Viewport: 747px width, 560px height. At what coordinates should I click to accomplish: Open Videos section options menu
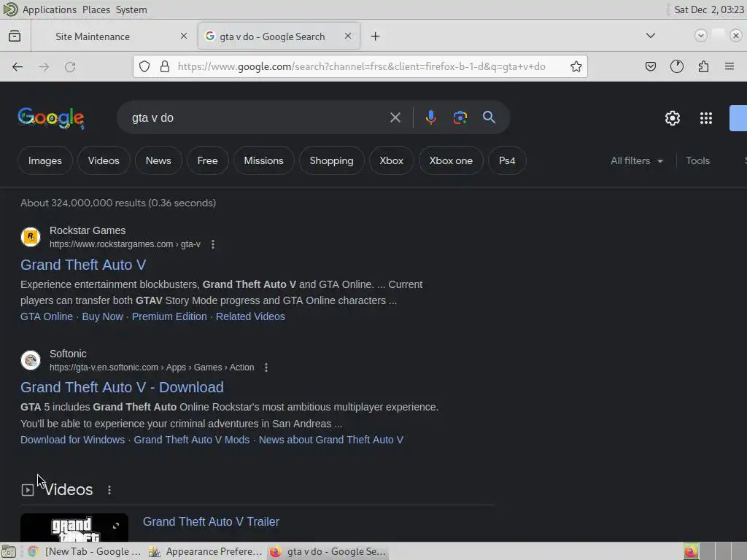click(109, 490)
